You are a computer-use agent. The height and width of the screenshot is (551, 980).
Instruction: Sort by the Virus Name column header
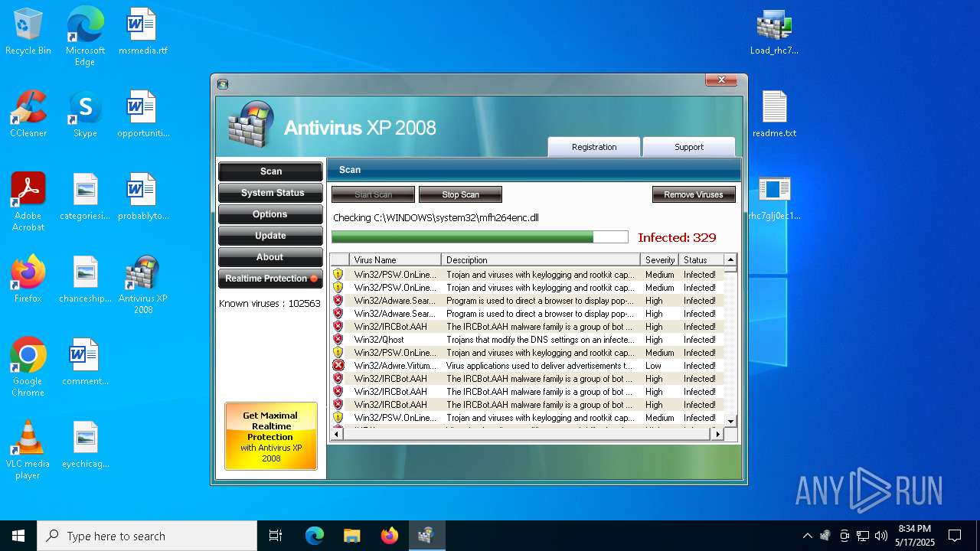point(395,260)
